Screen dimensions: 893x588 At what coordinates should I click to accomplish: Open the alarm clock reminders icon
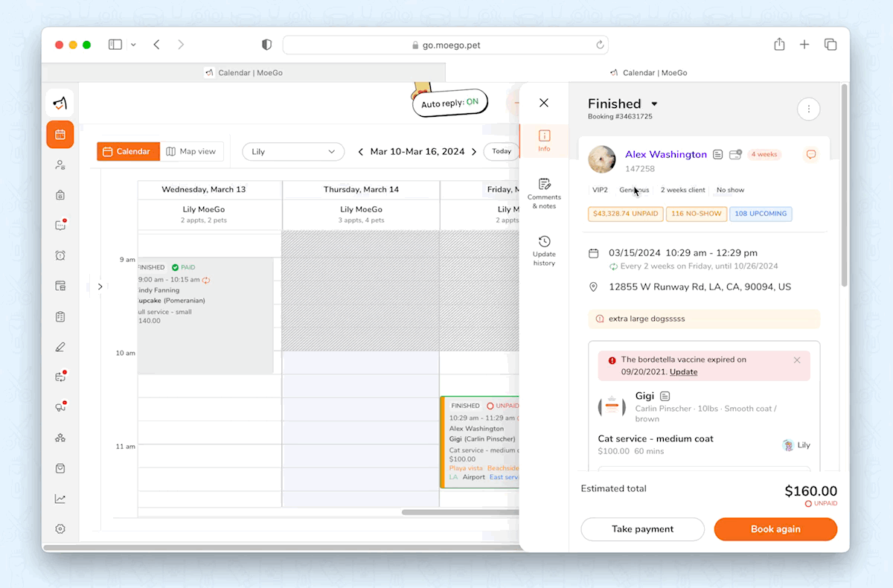[x=60, y=255]
